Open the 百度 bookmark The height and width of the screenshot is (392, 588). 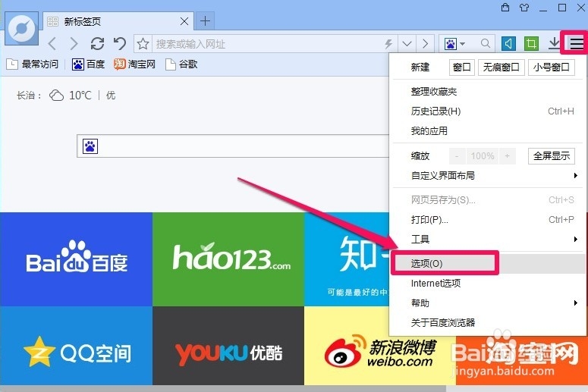(x=88, y=64)
